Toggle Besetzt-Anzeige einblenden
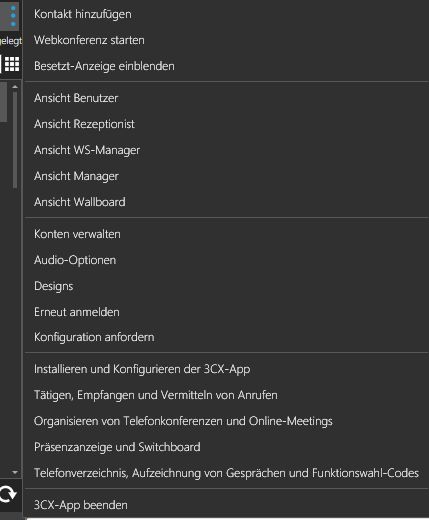429x520 pixels. tap(226, 66)
